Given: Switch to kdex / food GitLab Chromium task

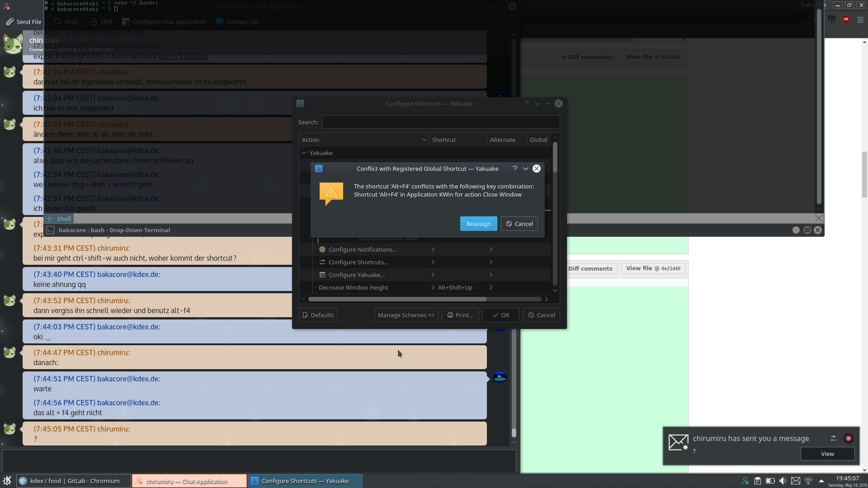Looking at the screenshot, I should coord(74,481).
